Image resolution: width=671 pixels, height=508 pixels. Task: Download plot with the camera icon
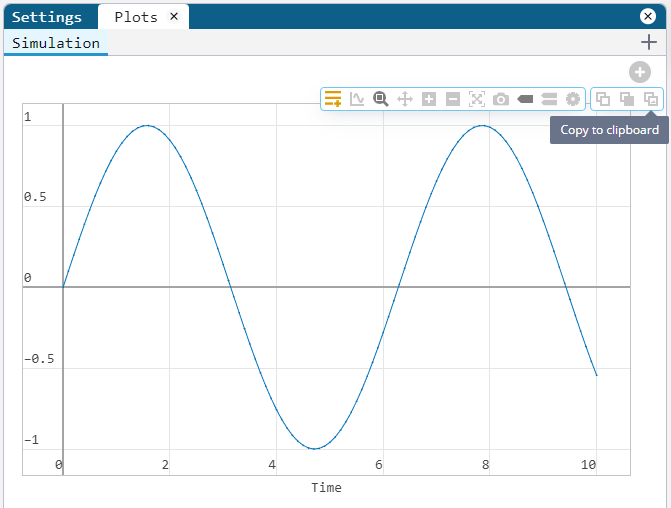501,99
